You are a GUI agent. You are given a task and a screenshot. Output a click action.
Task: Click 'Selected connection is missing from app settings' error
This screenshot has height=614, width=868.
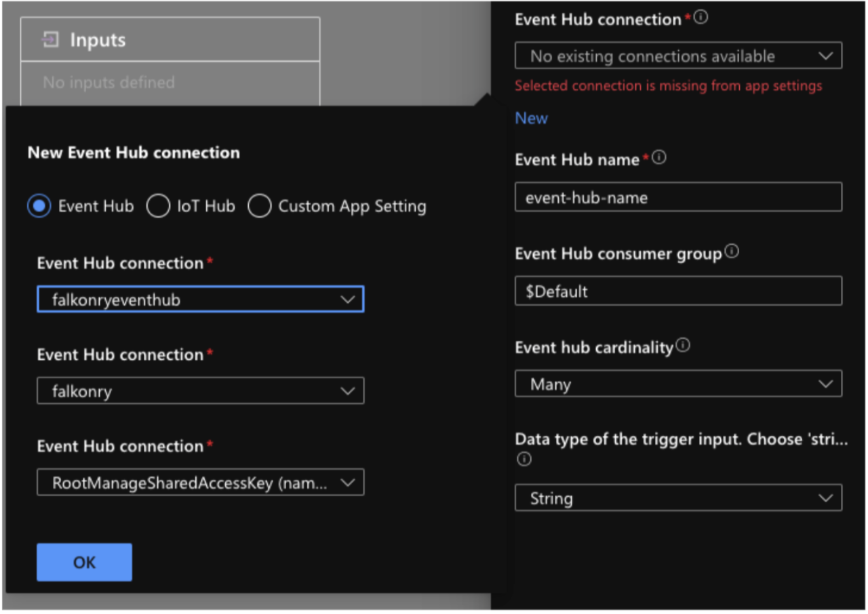click(x=669, y=86)
